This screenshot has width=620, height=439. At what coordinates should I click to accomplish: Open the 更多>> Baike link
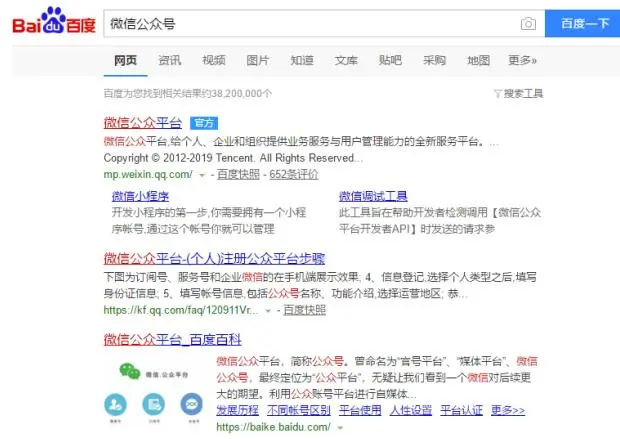pos(508,410)
